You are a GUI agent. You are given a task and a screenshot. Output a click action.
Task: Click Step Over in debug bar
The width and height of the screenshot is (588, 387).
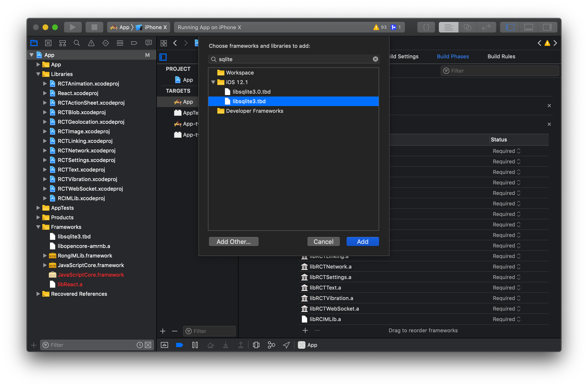coord(210,345)
